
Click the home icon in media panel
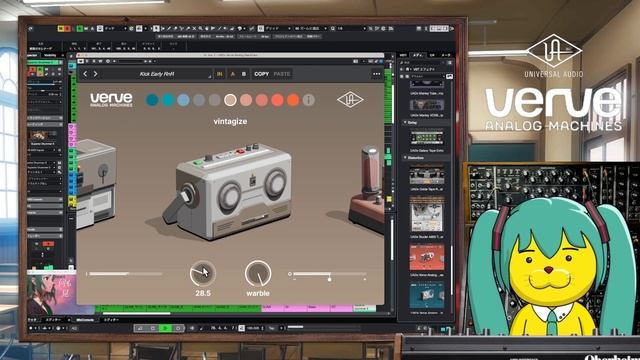pyautogui.click(x=407, y=69)
